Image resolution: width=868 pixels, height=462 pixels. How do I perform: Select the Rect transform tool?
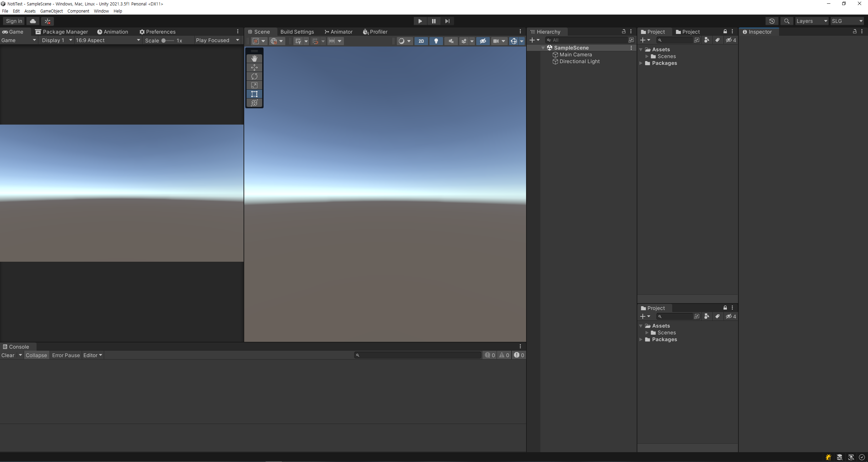point(254,94)
